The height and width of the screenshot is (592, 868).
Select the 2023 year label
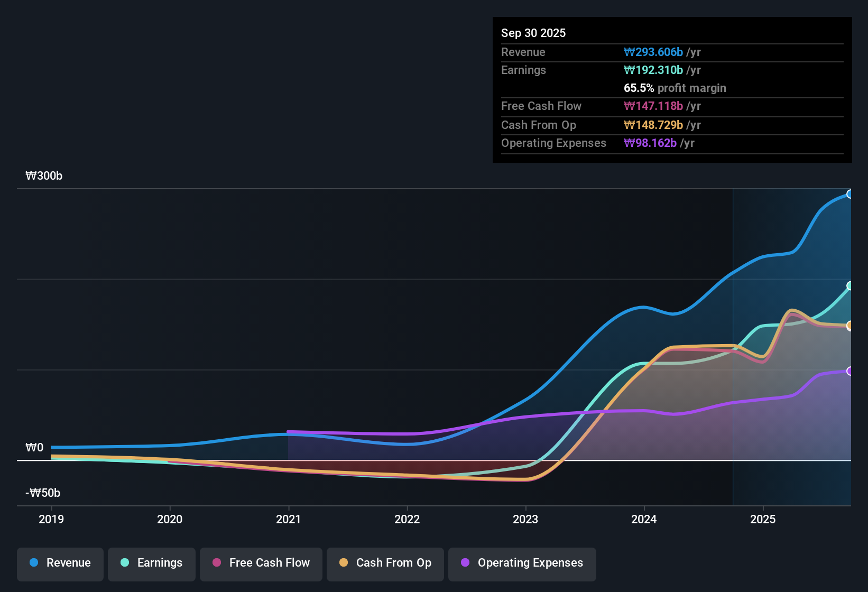[x=524, y=520]
